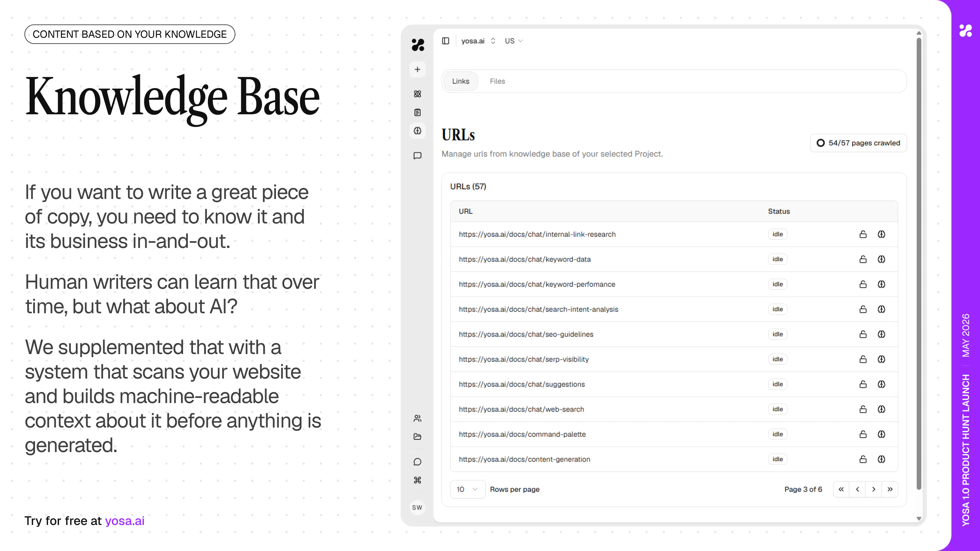
Task: Click the brain icon in the suggestions row
Action: (x=881, y=384)
